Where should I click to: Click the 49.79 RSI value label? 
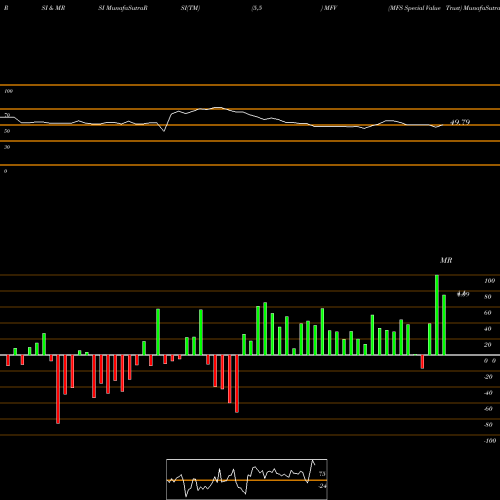[x=460, y=122]
